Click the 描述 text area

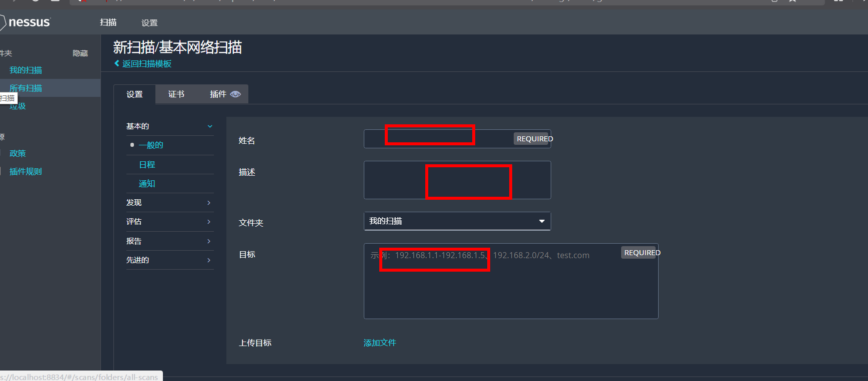coord(457,180)
